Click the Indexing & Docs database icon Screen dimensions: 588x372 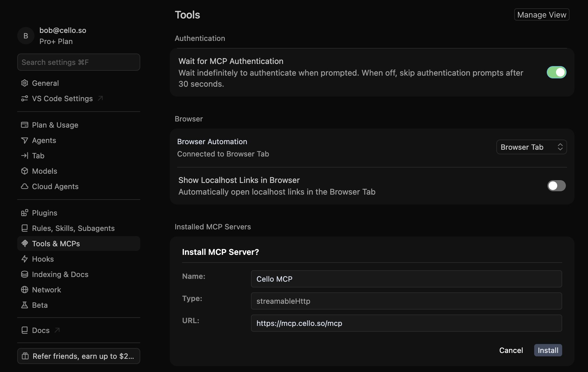[25, 274]
